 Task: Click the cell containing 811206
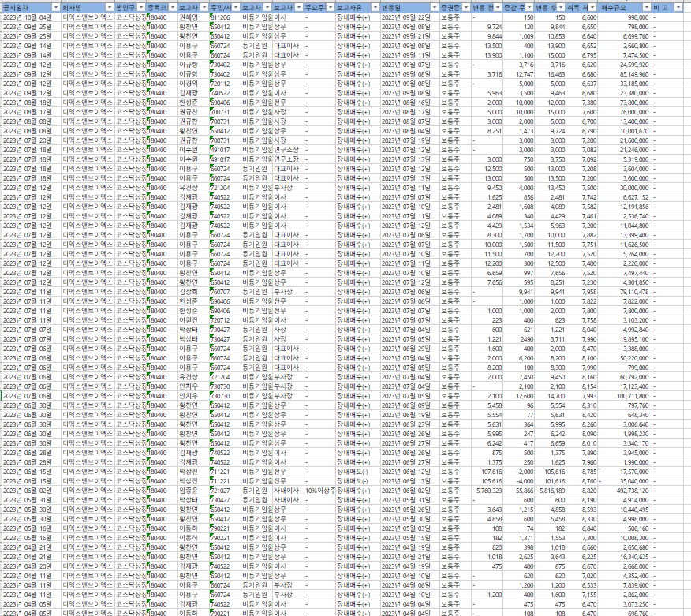(x=225, y=17)
